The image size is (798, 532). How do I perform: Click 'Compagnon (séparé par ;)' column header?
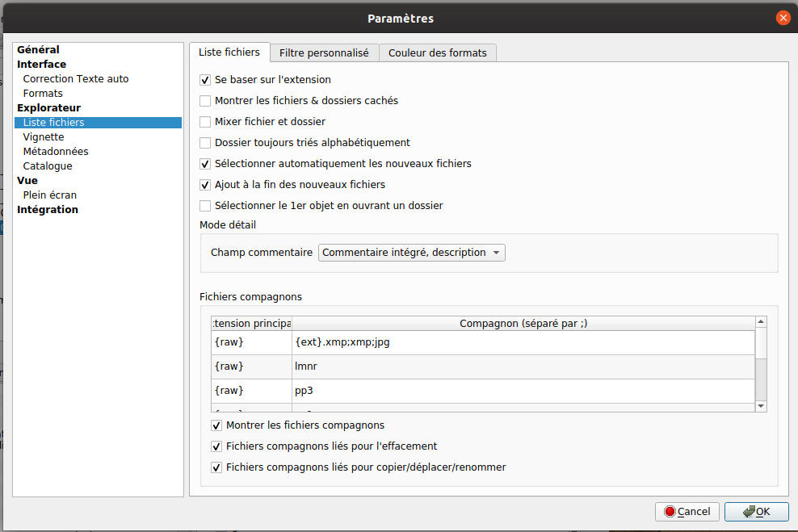523,324
